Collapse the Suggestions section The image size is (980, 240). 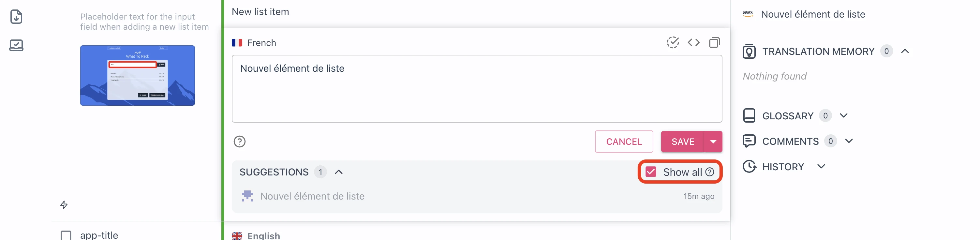[x=339, y=172]
